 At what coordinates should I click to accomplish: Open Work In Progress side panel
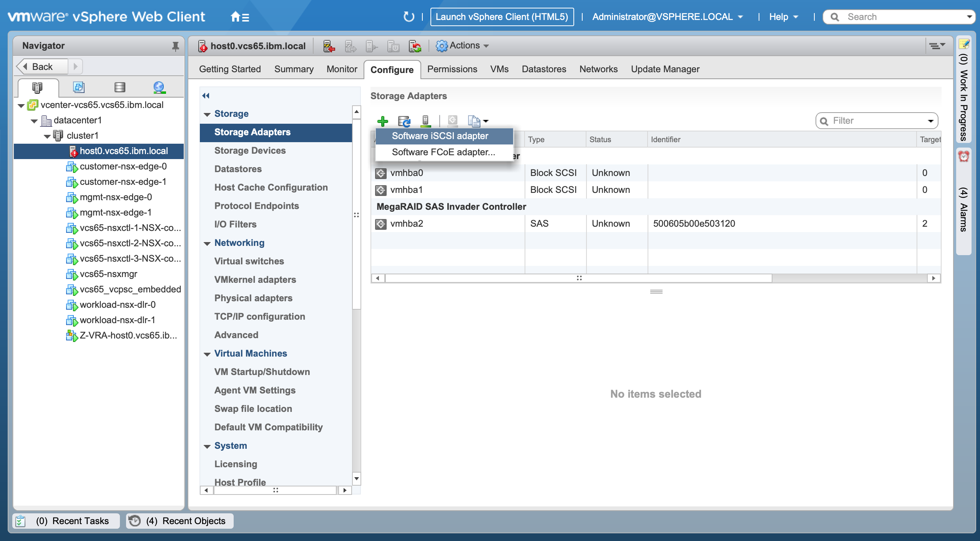click(963, 89)
